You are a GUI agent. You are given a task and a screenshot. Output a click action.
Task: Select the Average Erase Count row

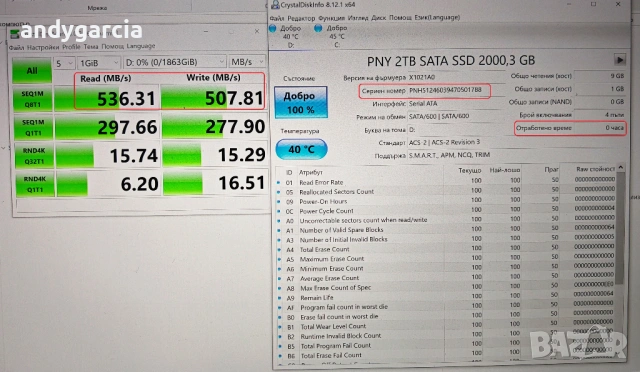coord(446,278)
